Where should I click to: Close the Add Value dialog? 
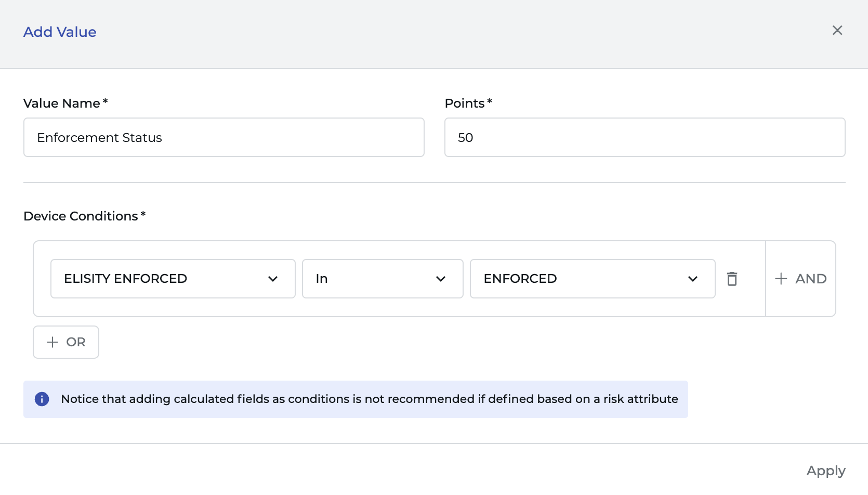pos(837,31)
